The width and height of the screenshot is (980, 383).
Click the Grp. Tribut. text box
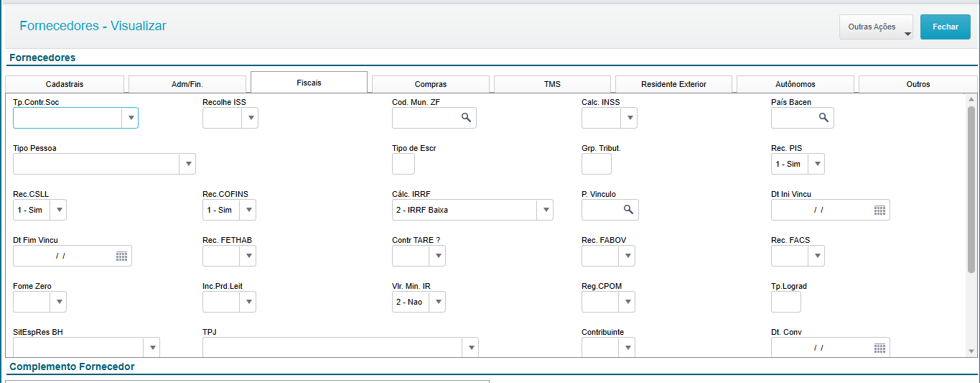pyautogui.click(x=597, y=164)
